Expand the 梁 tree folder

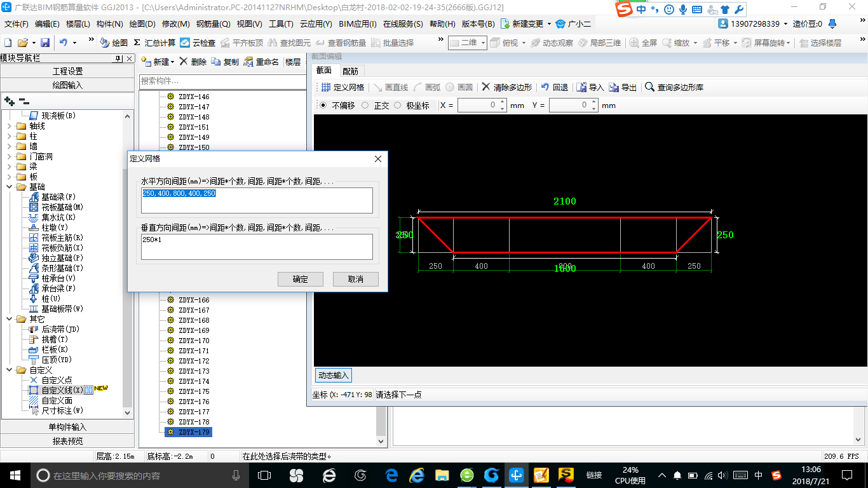pyautogui.click(x=10, y=166)
